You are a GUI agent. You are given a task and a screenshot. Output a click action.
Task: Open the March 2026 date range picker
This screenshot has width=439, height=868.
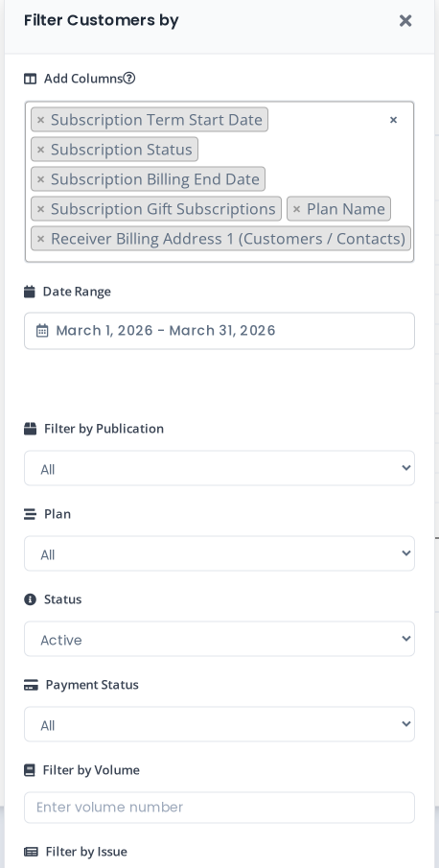pos(219,331)
